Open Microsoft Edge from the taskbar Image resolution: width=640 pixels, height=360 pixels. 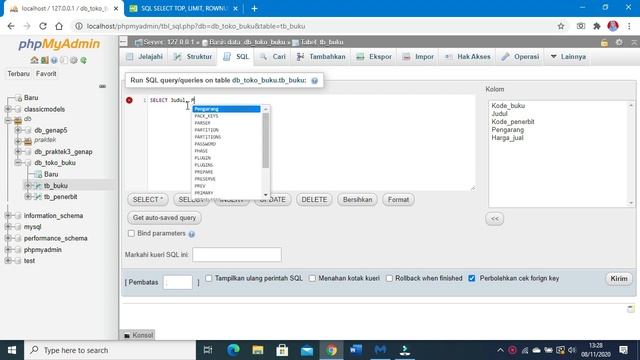click(x=233, y=350)
